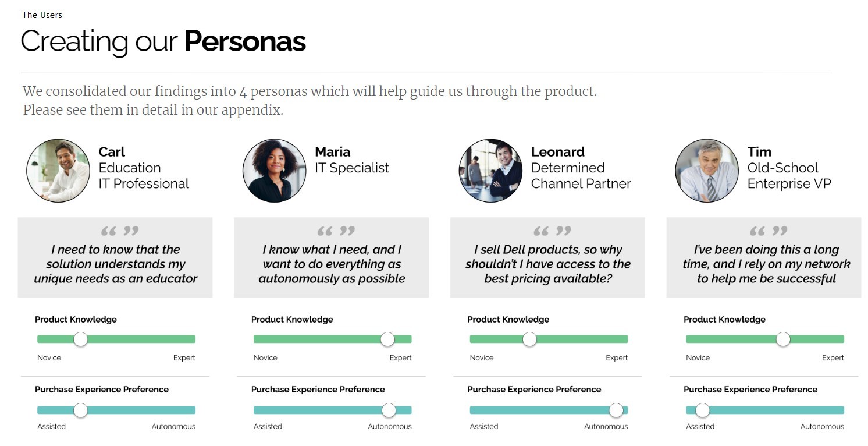Click Leonard's Product Knowledge slider handle
The height and width of the screenshot is (446, 868).
point(529,339)
